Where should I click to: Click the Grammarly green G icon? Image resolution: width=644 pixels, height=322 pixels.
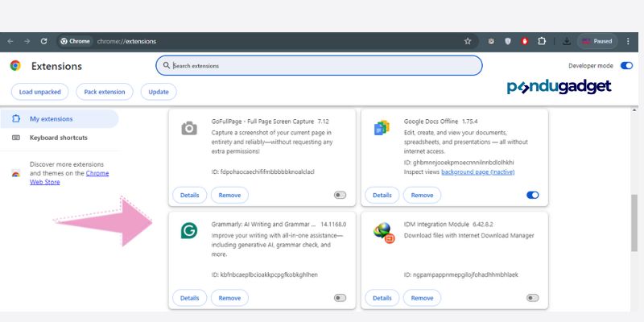point(189,230)
